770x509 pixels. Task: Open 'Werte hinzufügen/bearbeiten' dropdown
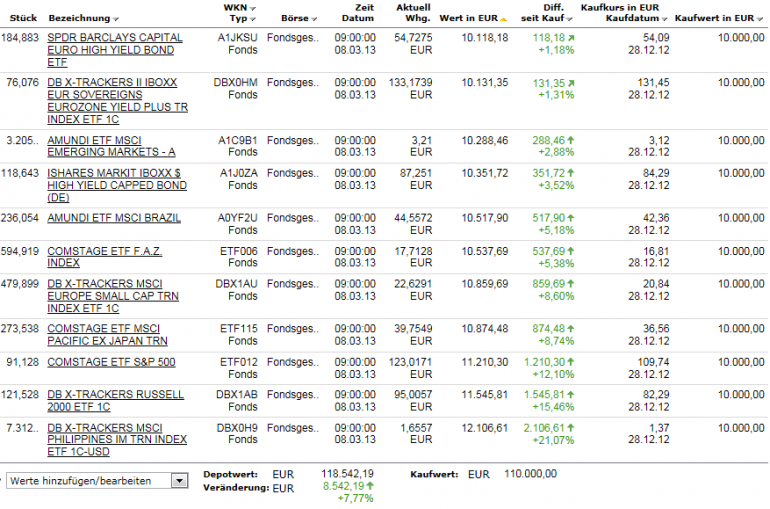coord(179,481)
